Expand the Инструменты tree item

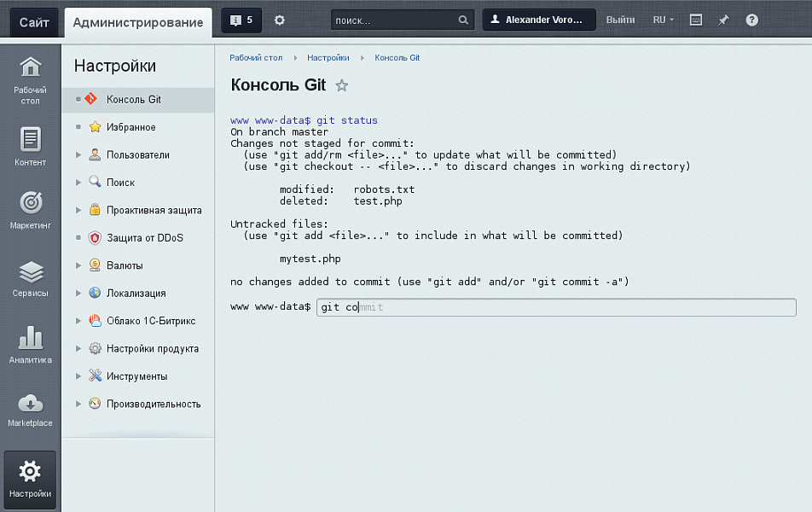[x=78, y=376]
